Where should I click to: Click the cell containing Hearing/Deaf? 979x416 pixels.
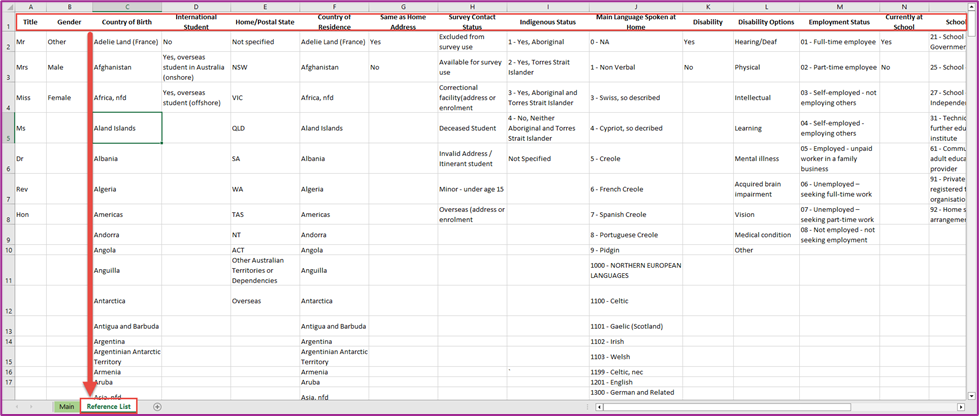point(767,42)
